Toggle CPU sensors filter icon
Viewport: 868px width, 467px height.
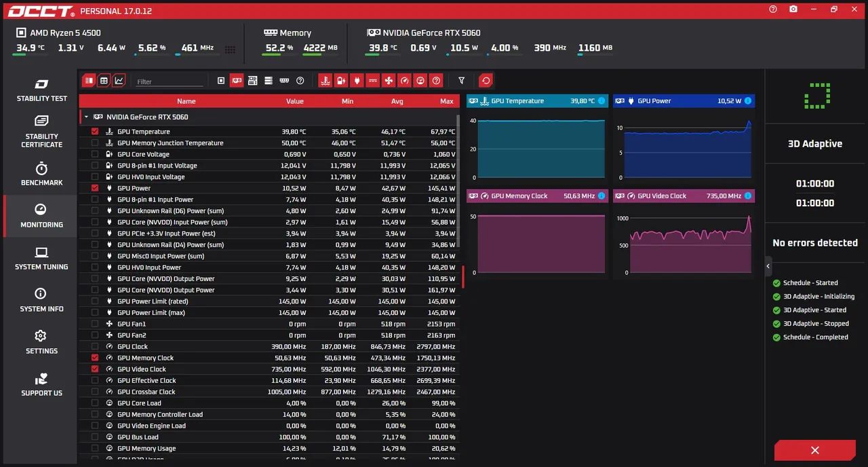[x=221, y=81]
